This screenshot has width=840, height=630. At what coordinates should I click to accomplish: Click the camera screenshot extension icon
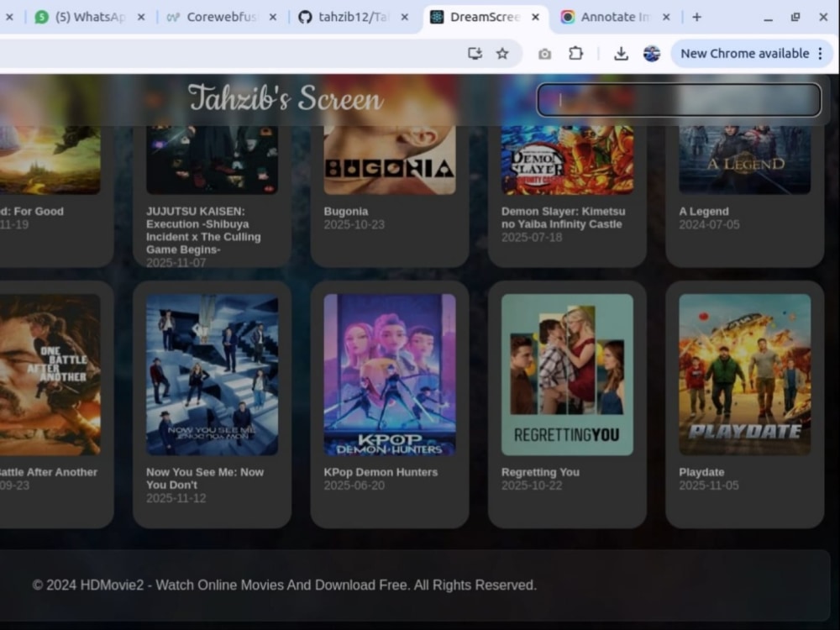point(544,54)
